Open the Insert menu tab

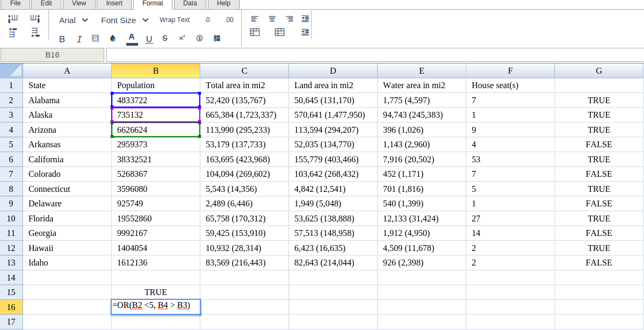[x=114, y=4]
